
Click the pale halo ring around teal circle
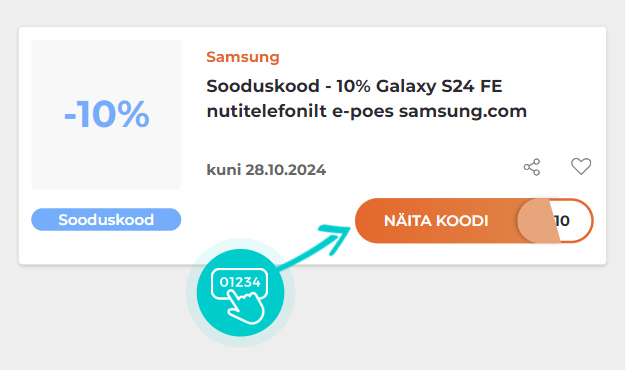click(191, 293)
